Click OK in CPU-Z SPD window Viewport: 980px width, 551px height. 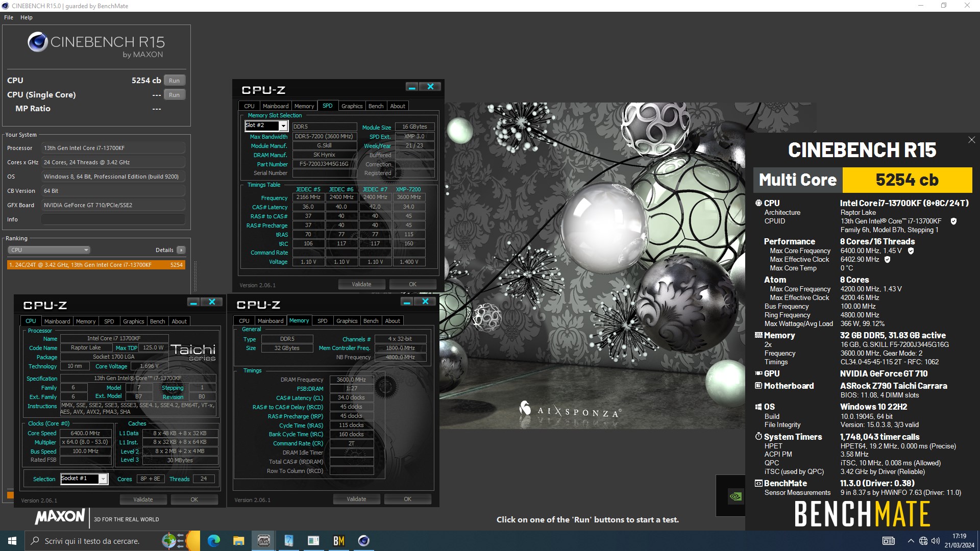[x=413, y=284]
